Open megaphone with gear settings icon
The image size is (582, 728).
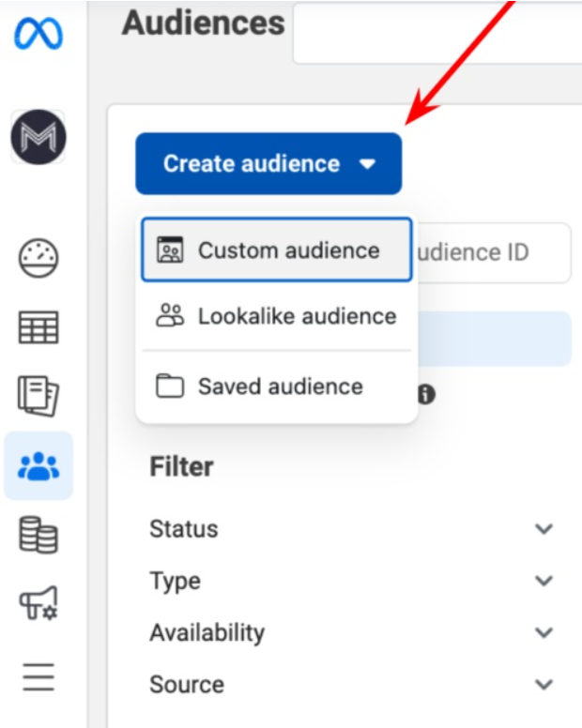38,604
